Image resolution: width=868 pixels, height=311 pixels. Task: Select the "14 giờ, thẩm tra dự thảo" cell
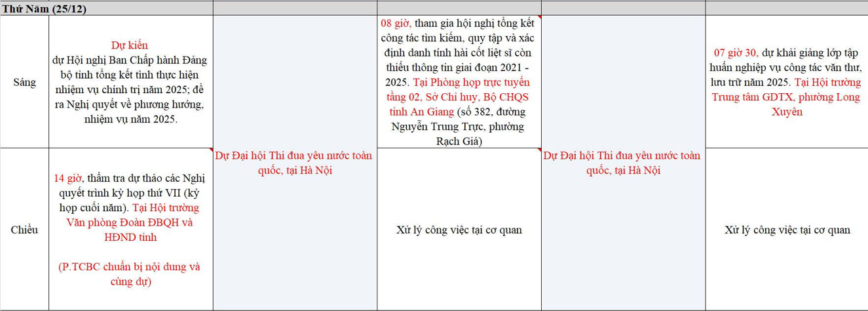130,230
